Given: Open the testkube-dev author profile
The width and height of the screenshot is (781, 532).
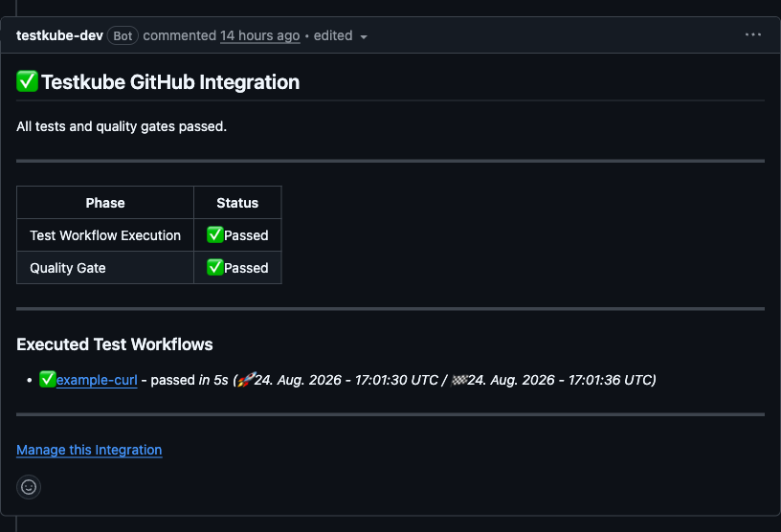Looking at the screenshot, I should coord(59,35).
